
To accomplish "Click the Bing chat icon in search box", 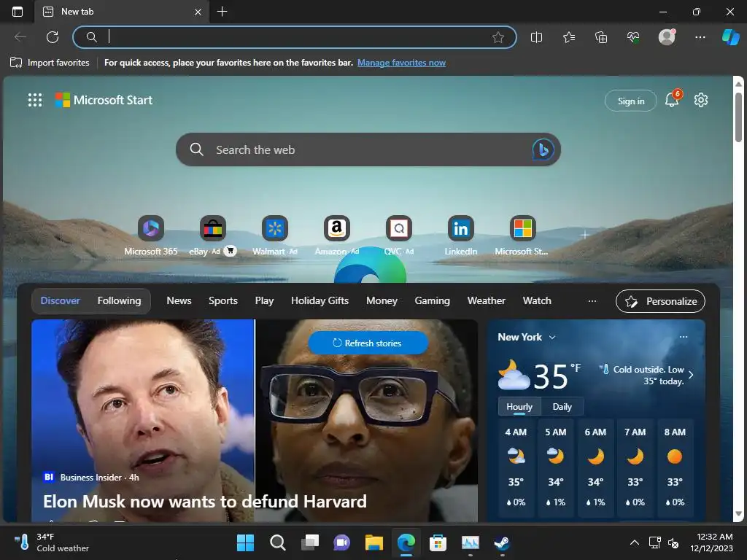I will click(543, 149).
